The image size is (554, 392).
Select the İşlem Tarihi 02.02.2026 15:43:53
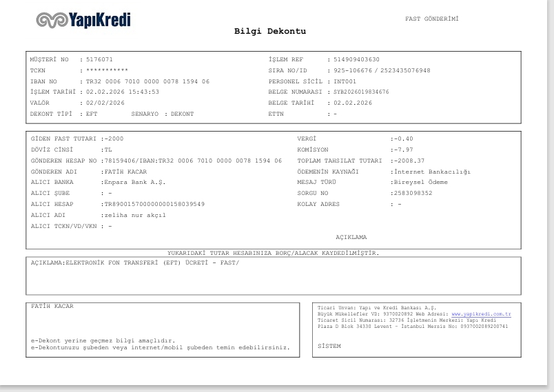(123, 92)
